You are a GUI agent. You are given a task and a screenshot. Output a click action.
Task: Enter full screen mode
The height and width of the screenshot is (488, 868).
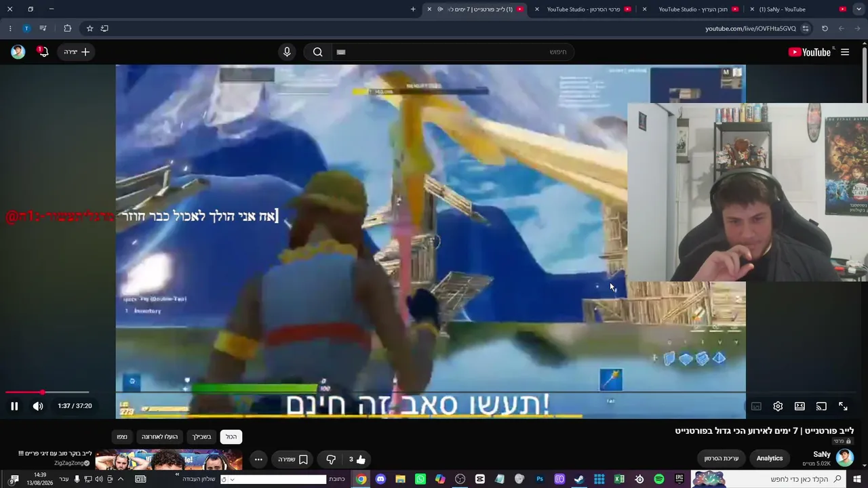click(843, 406)
